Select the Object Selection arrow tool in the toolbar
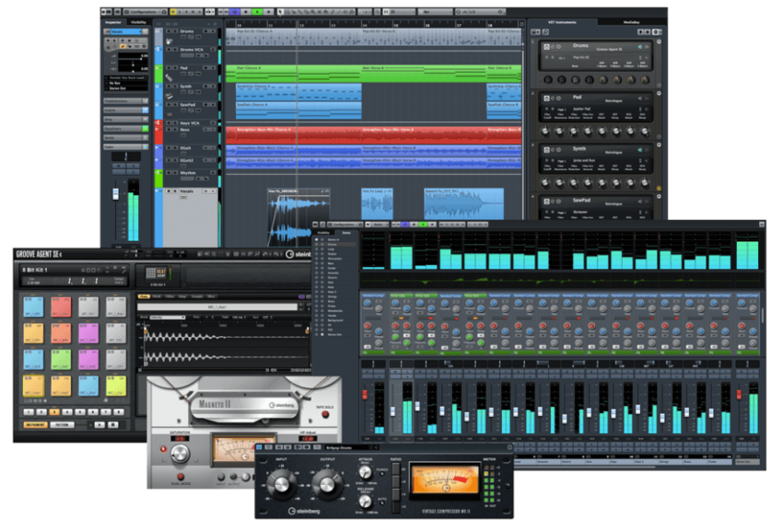 pos(280,11)
